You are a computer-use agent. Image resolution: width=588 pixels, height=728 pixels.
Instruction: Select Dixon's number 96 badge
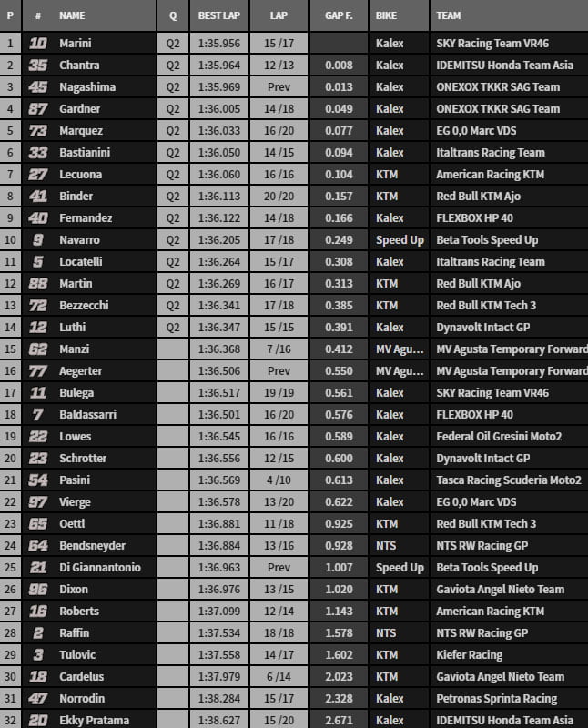click(x=37, y=590)
